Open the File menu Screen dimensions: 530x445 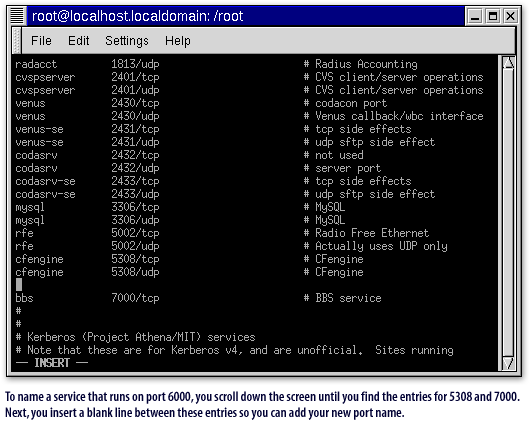(x=41, y=41)
